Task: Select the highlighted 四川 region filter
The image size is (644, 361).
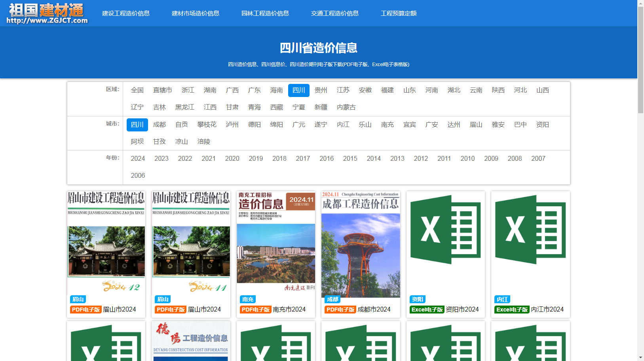Action: 299,90
